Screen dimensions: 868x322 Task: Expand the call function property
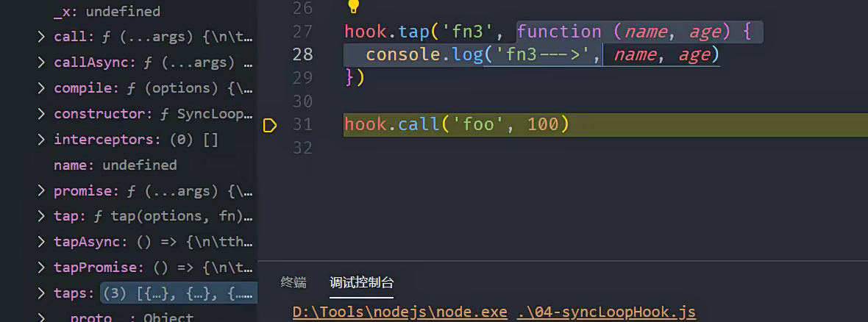pos(42,37)
